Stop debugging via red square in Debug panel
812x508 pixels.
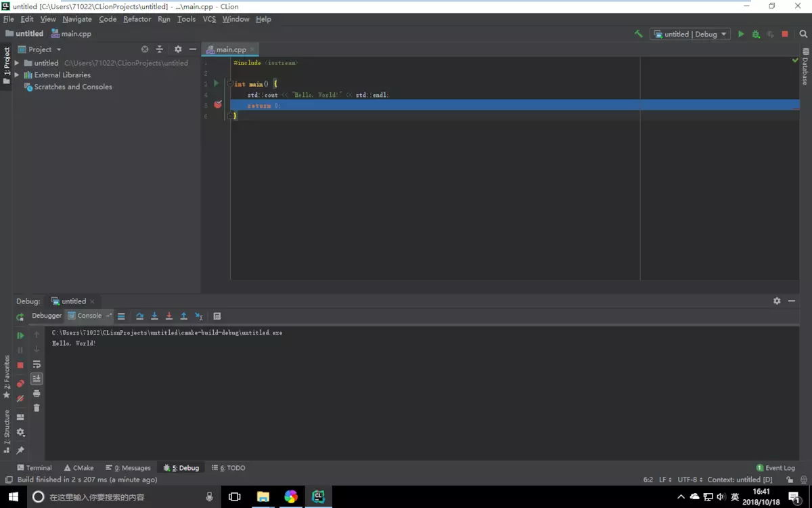pos(20,365)
